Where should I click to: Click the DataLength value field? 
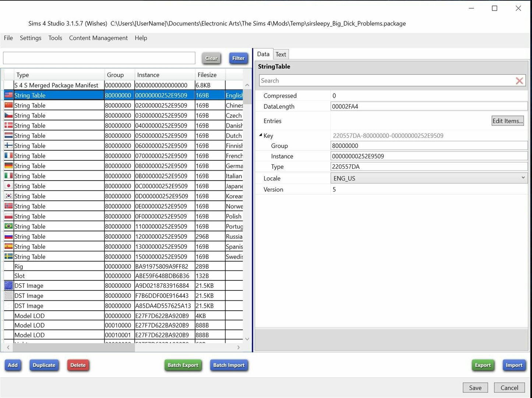[x=429, y=107]
